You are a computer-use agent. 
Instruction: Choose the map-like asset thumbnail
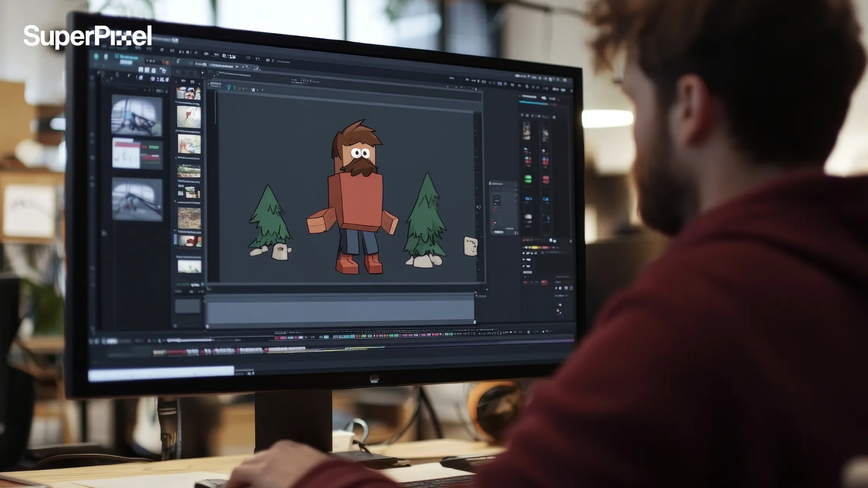189,144
